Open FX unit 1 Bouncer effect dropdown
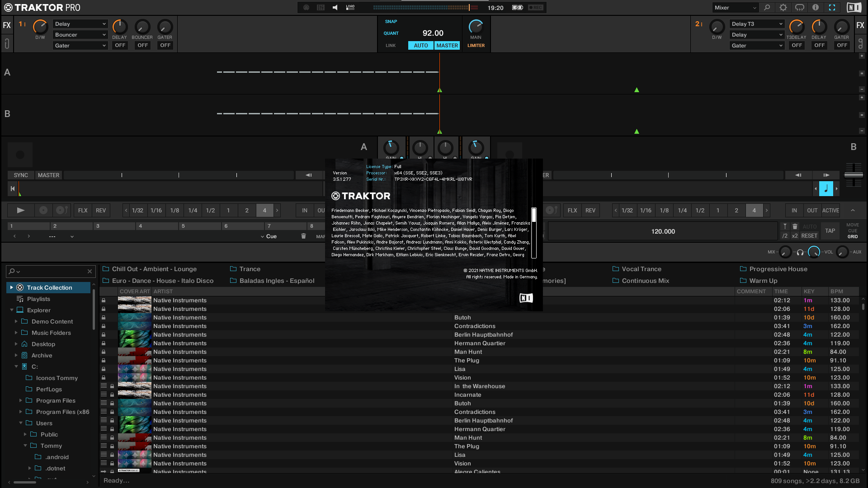Image resolution: width=868 pixels, height=488 pixels. (80, 35)
